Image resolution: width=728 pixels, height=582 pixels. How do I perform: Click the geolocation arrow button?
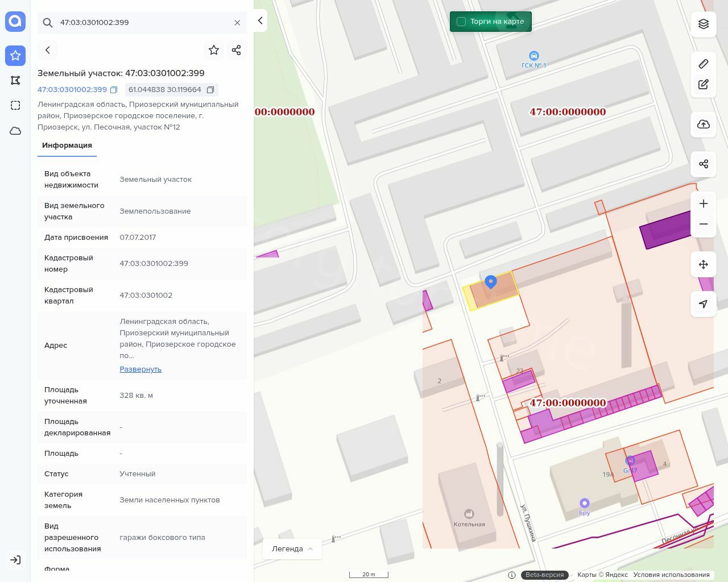coord(704,304)
